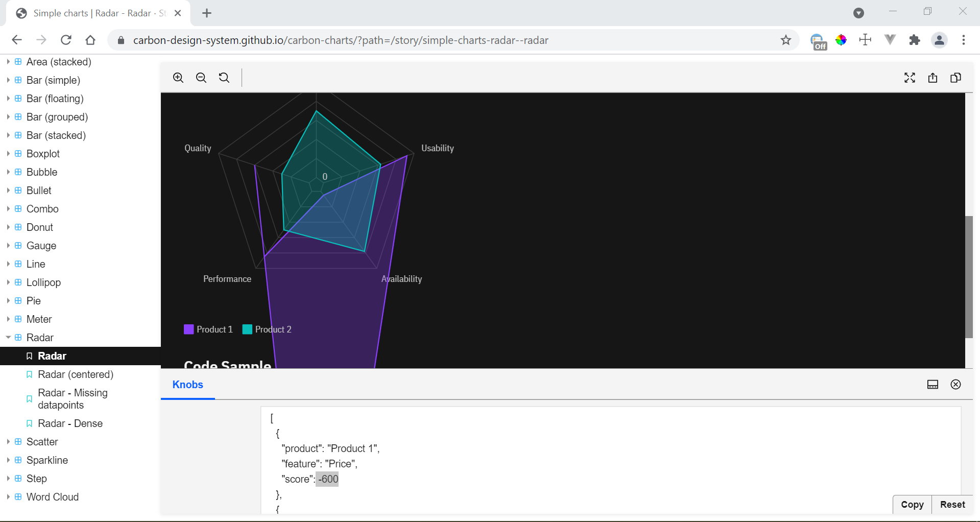
Task: Switch to the Knobs tab
Action: [187, 385]
